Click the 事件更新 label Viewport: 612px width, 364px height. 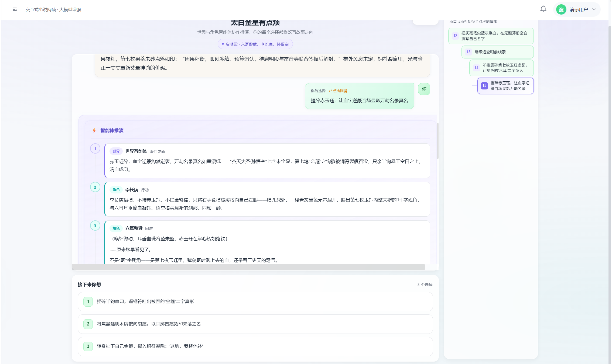tap(157, 151)
